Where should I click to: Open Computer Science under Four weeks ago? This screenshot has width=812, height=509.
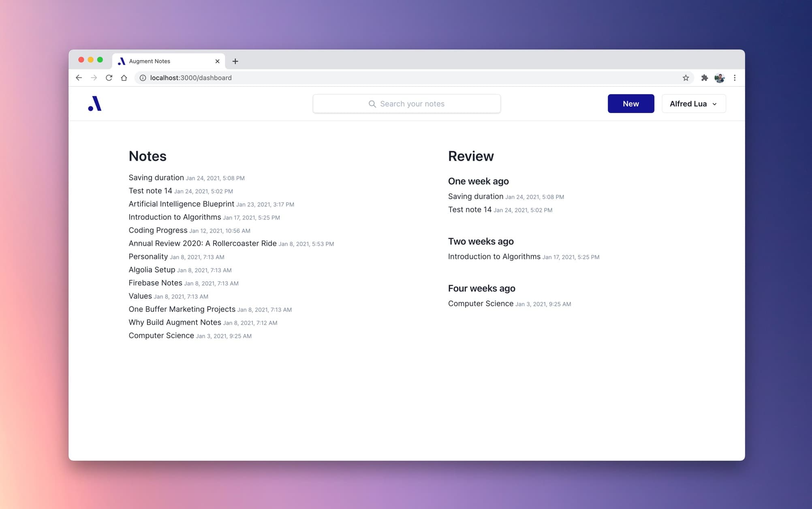pyautogui.click(x=481, y=304)
